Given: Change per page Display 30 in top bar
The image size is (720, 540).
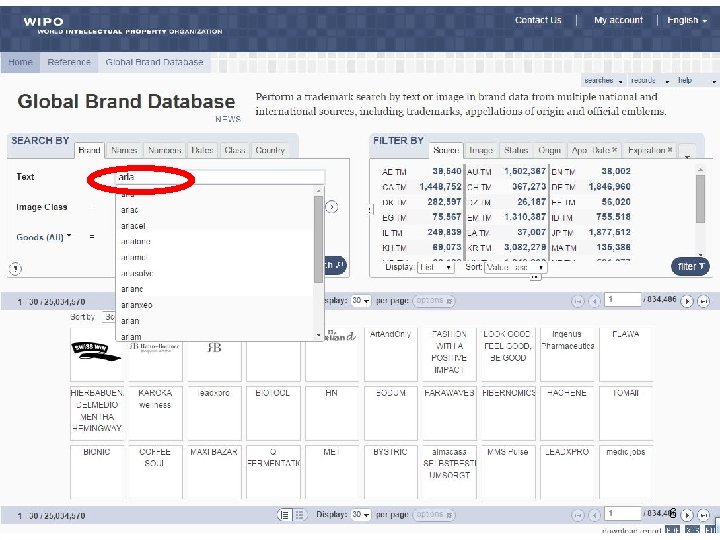Looking at the screenshot, I should (361, 301).
